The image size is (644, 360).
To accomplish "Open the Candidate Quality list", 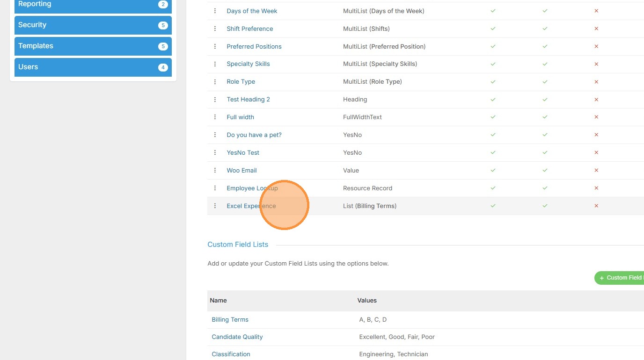I will point(237,337).
